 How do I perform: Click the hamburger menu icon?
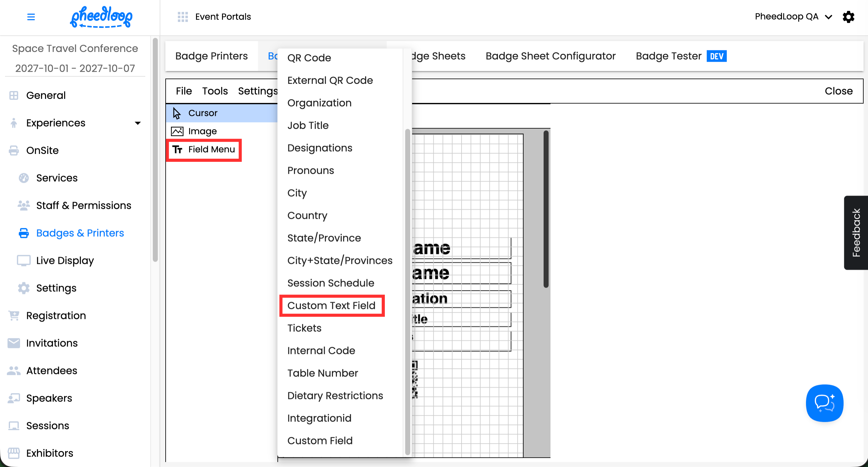[31, 17]
